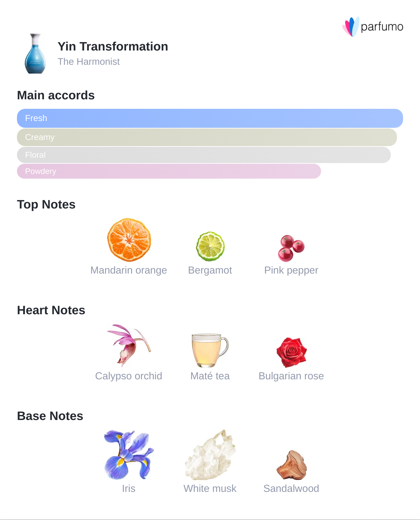Viewport: 420px width, 520px height.
Task: Click the parfumo logo icon
Action: 351,26
